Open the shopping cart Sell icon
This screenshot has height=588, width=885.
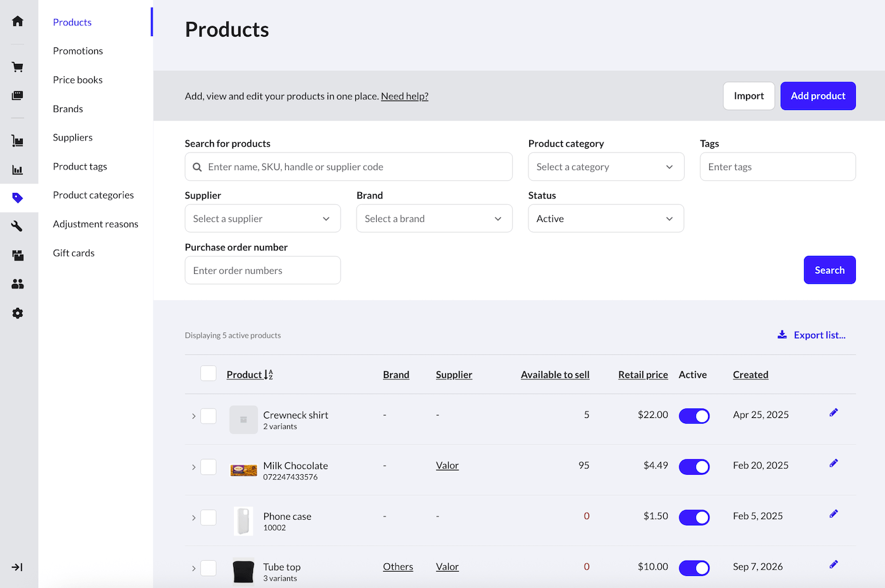pyautogui.click(x=18, y=67)
